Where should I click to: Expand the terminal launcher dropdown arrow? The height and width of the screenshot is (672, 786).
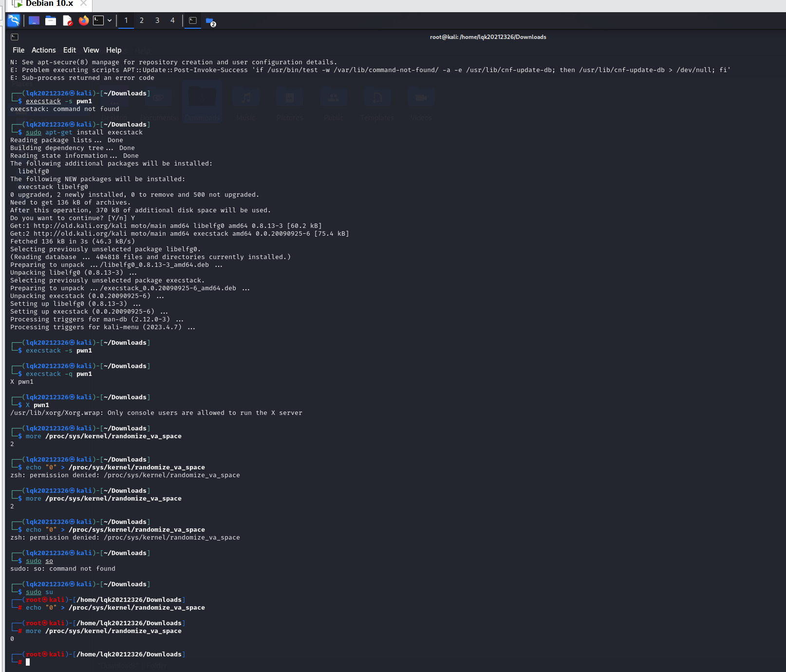110,20
